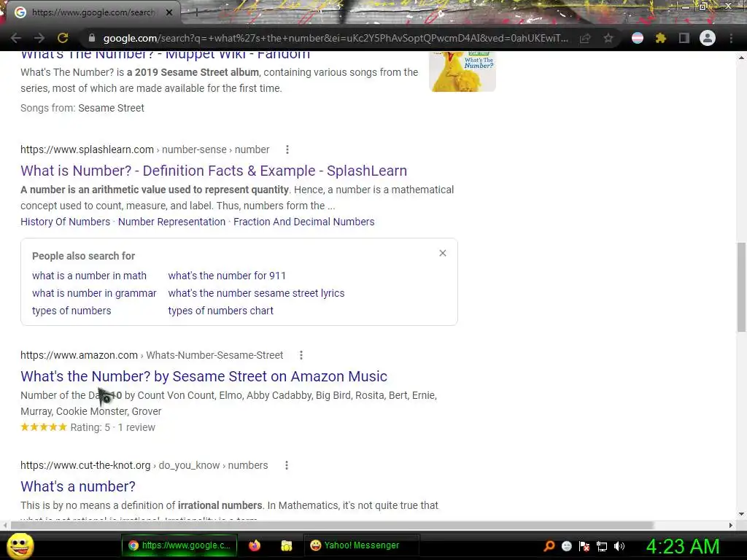Click the tray white smiley-face icon
Viewport: 747px width, 560px height.
point(567,546)
